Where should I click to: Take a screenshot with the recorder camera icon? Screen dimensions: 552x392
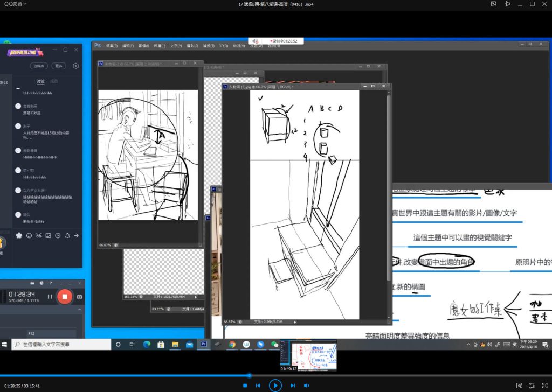(x=80, y=296)
